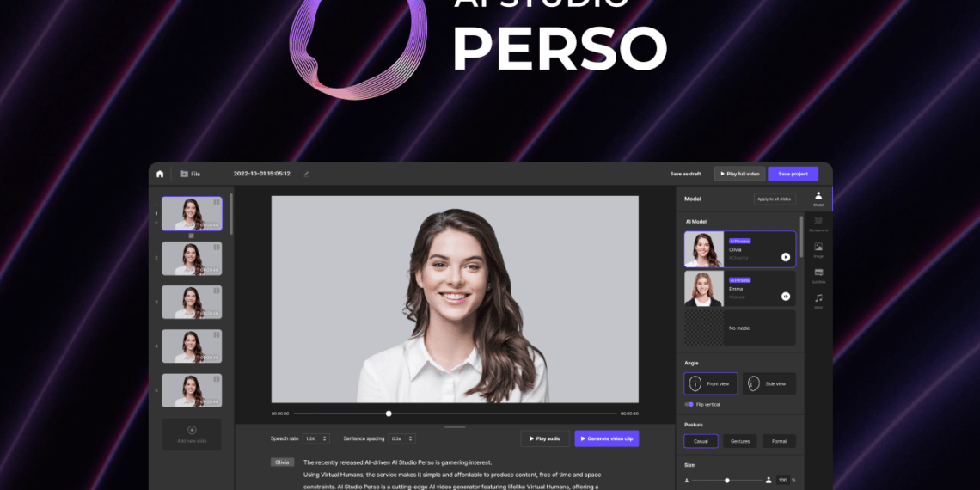Open the Model tab in sidebar
The image size is (980, 490).
[818, 199]
